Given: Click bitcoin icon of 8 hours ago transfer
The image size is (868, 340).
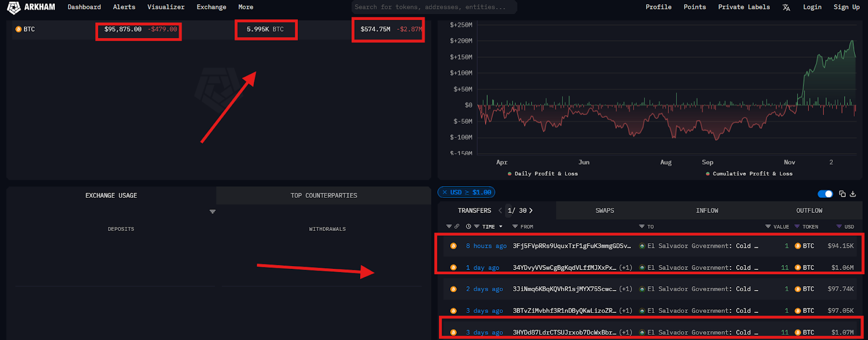Looking at the screenshot, I should click(454, 246).
